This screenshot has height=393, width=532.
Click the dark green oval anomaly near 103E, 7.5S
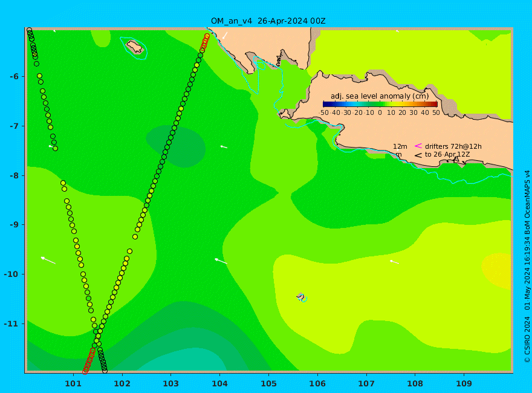click(176, 146)
